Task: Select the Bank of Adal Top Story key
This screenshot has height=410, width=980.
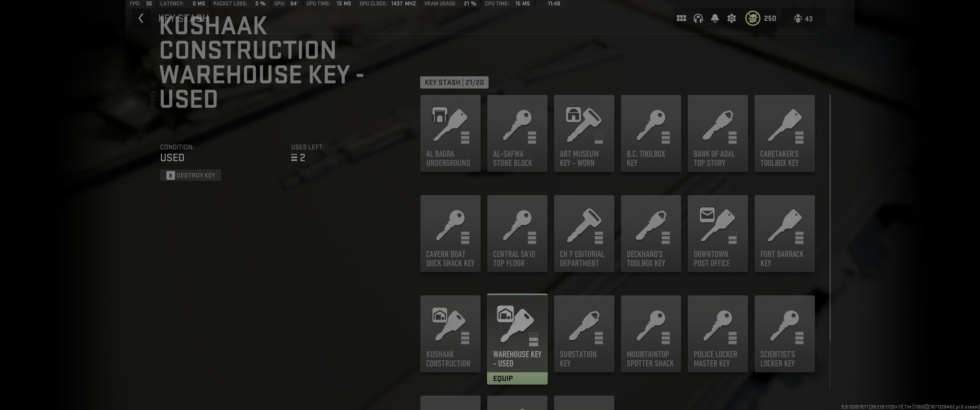Action: [x=718, y=134]
